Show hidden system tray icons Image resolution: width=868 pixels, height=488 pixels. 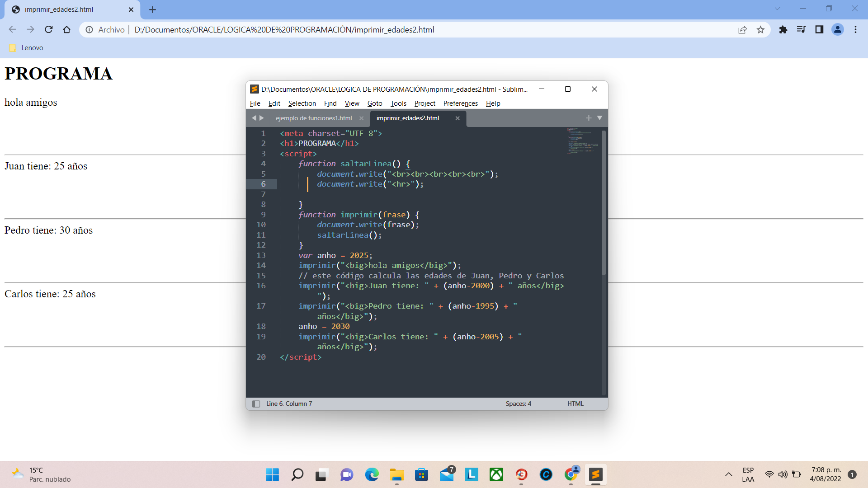[728, 474]
